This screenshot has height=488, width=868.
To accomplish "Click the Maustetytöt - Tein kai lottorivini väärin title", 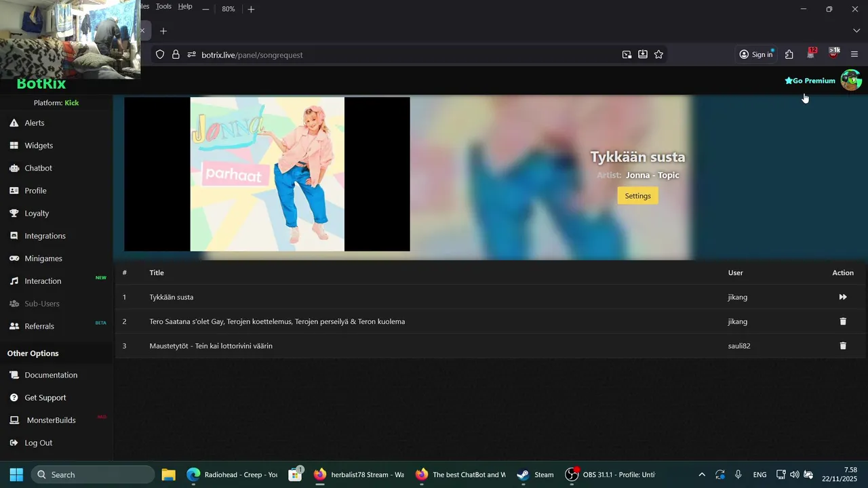I will 211,346.
